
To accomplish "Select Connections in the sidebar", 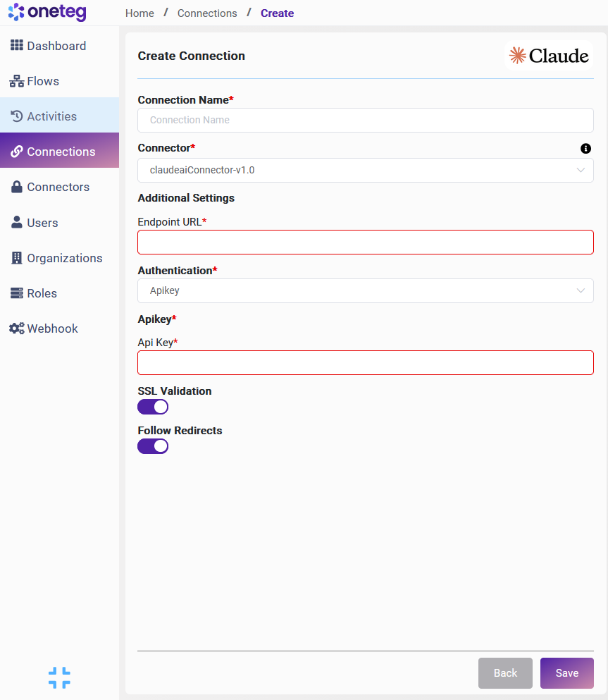I will pos(61,152).
